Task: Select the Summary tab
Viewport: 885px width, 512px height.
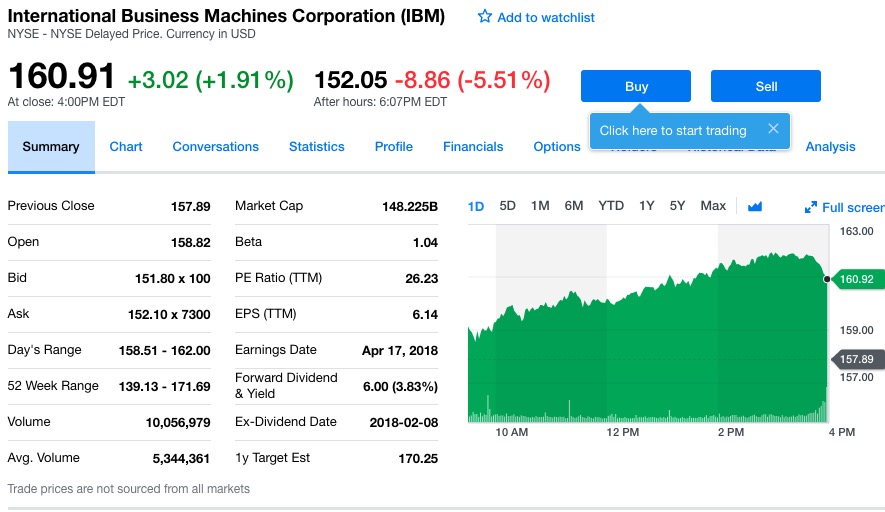Action: pos(51,147)
